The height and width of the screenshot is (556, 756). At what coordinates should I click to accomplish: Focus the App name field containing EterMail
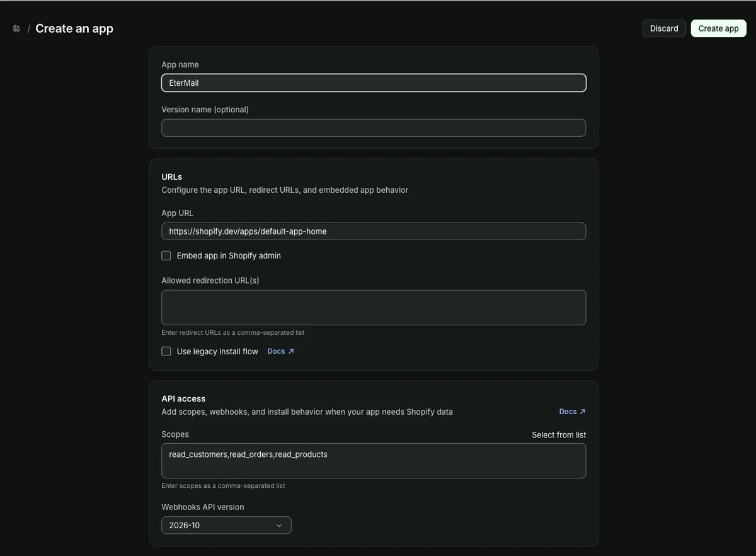pos(374,83)
